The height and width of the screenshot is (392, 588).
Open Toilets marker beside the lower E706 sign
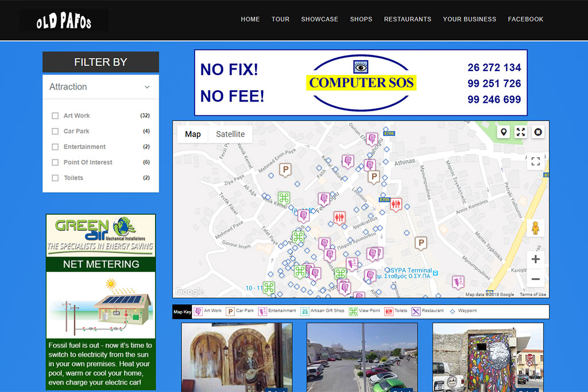pos(396,205)
